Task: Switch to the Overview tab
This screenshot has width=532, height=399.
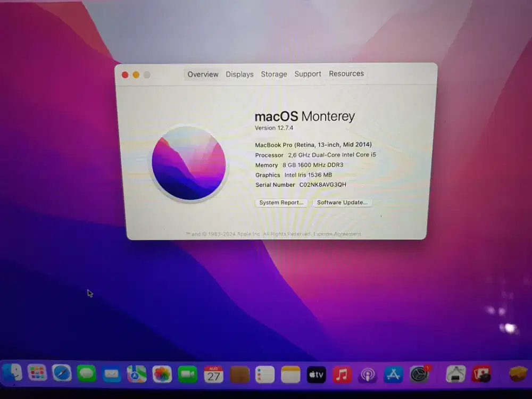Action: [203, 74]
